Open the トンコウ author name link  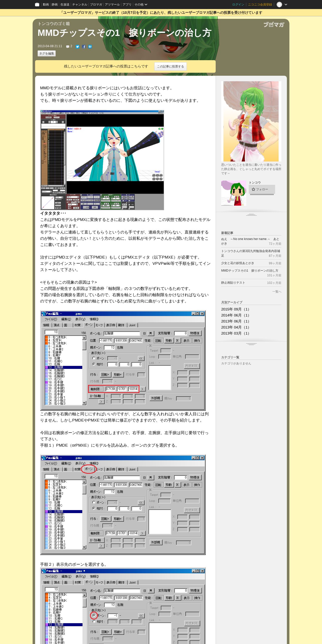(x=255, y=183)
